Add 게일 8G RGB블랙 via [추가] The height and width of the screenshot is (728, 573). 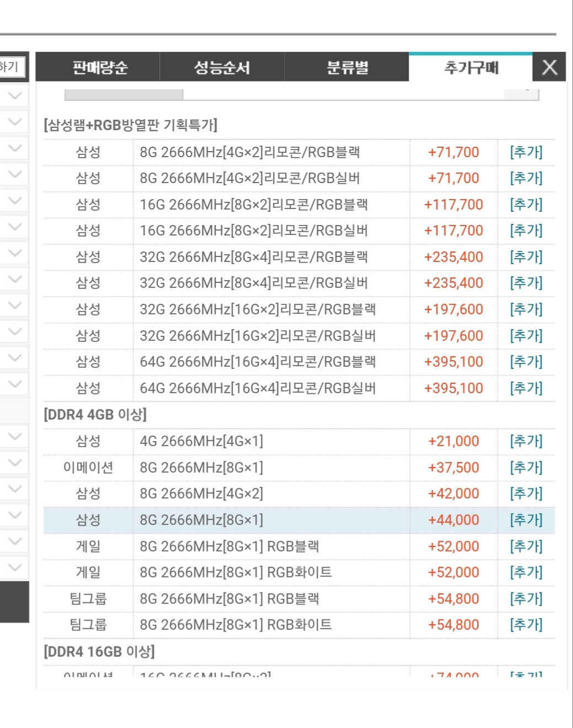pos(526,547)
